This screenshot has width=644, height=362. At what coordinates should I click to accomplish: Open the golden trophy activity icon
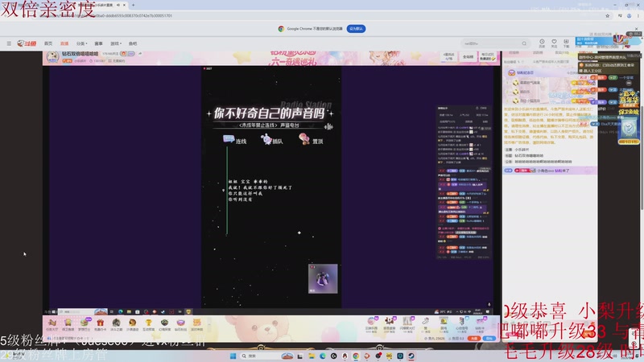(148, 324)
